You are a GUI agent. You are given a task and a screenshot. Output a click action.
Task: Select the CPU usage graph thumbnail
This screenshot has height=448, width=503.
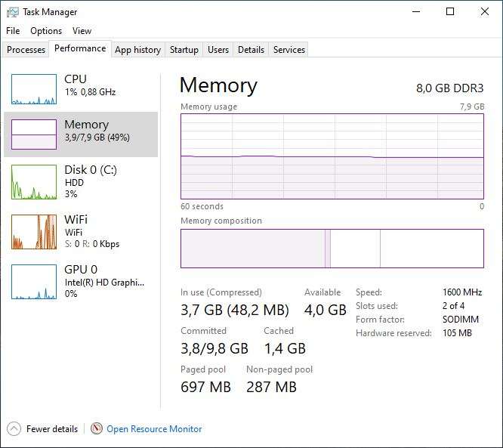click(34, 89)
